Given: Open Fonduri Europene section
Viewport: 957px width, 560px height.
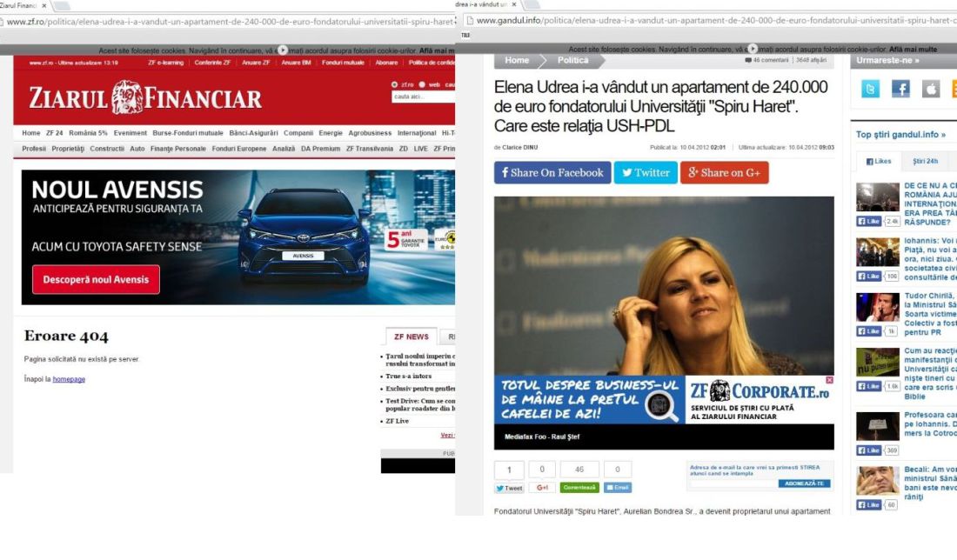Looking at the screenshot, I should click(x=239, y=149).
